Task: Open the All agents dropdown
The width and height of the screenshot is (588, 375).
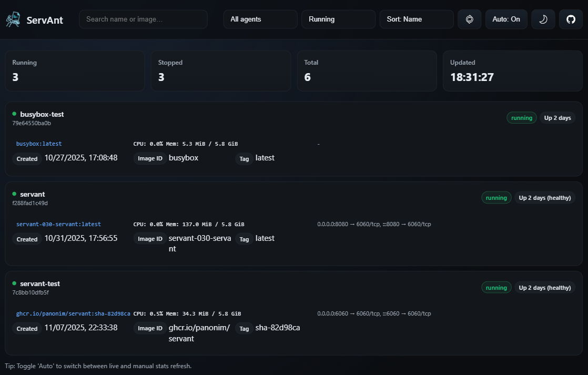Action: click(260, 19)
